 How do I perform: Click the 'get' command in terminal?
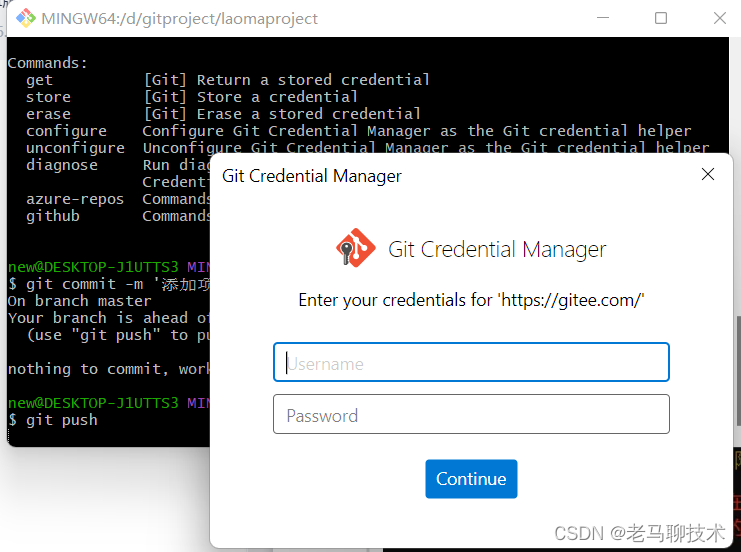(x=40, y=80)
